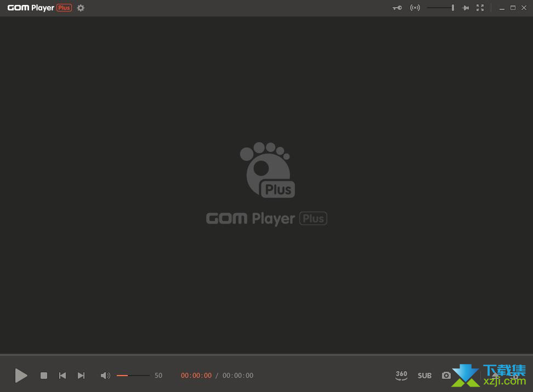Switch to fullscreen mode

[x=480, y=8]
